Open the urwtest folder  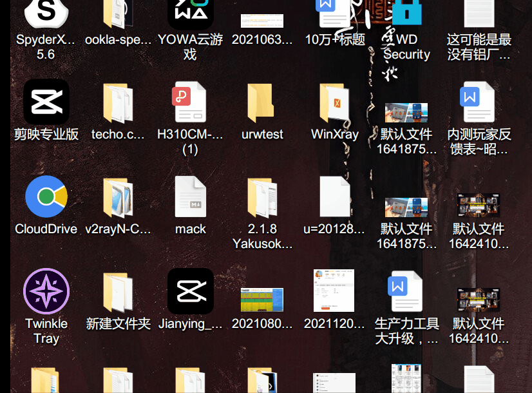click(x=261, y=103)
